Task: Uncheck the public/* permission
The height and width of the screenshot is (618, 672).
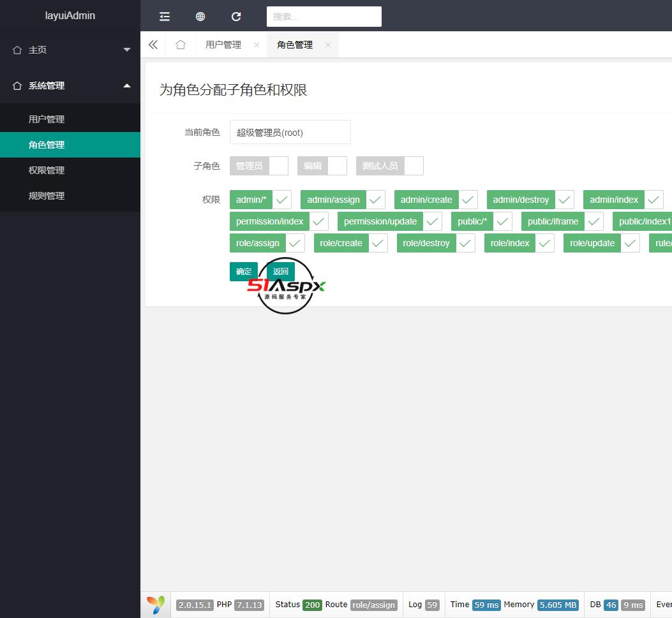Action: [x=482, y=221]
